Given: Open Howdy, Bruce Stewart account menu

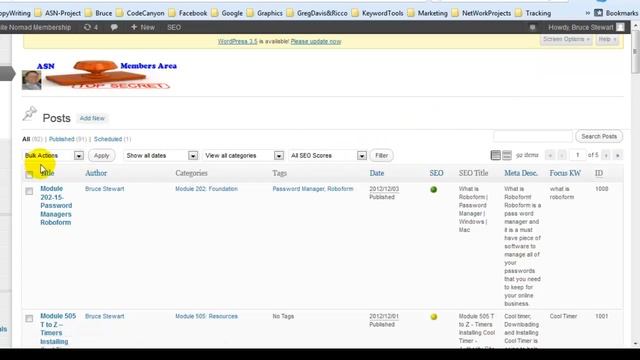Looking at the screenshot, I should pyautogui.click(x=586, y=27).
